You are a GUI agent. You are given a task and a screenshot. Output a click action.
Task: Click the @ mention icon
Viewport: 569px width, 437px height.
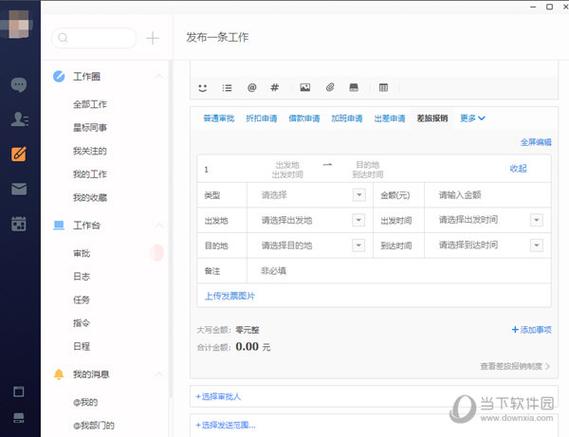[252, 87]
